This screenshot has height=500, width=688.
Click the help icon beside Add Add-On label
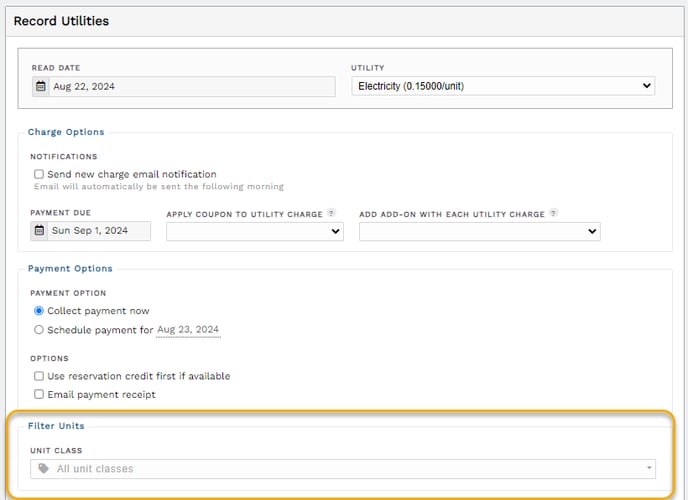coord(554,213)
